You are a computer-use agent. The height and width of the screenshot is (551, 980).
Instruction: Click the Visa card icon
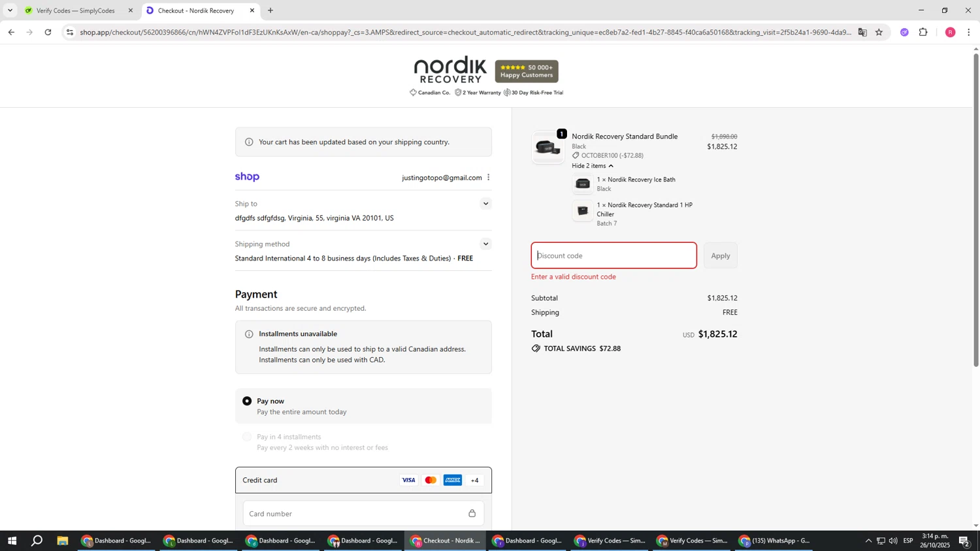pos(408,480)
